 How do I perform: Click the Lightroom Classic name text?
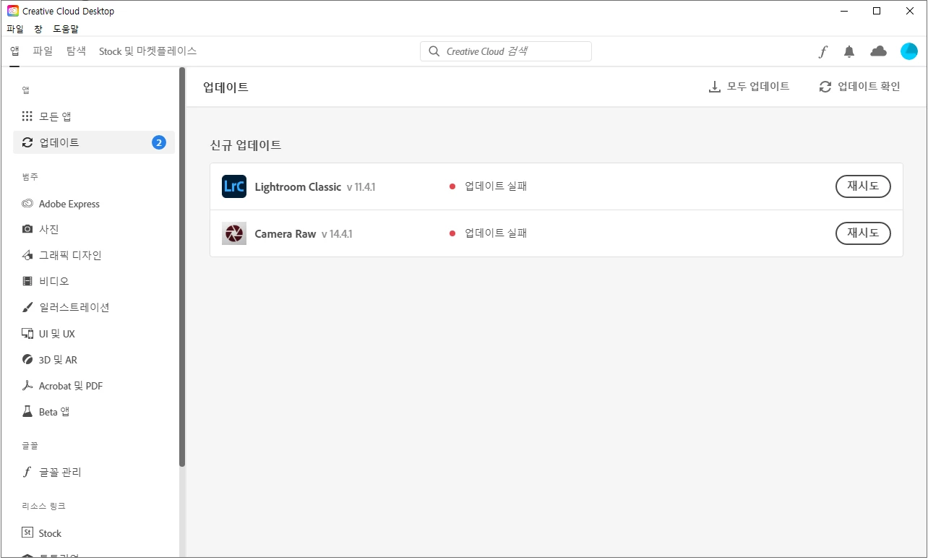point(298,187)
